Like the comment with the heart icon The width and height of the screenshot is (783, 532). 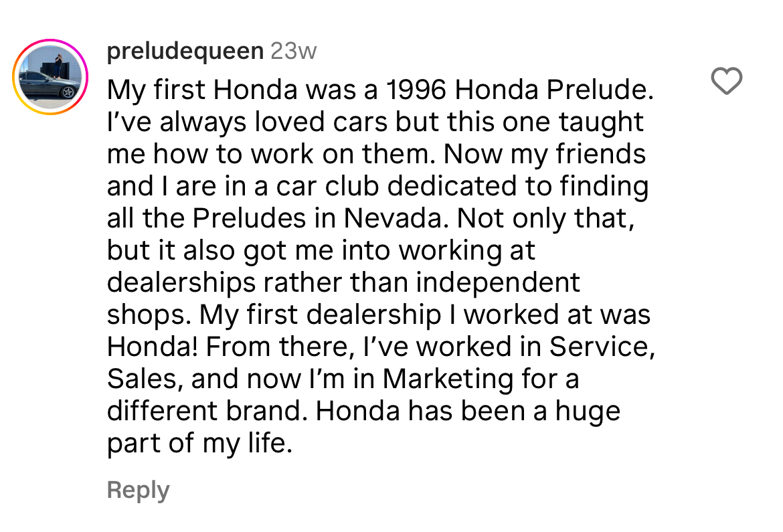725,82
